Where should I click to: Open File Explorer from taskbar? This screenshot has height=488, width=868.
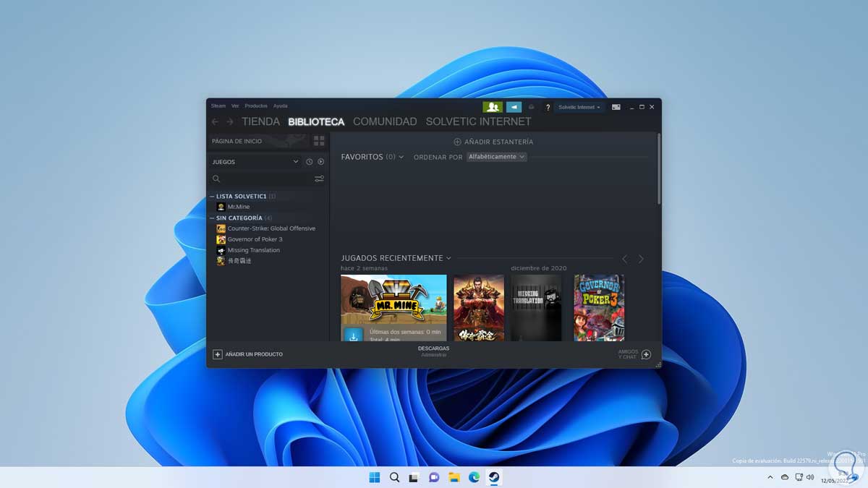pos(454,477)
